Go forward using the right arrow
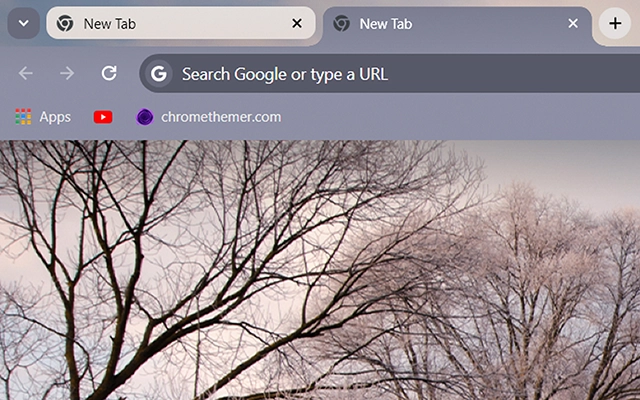Image resolution: width=640 pixels, height=400 pixels. click(x=67, y=73)
